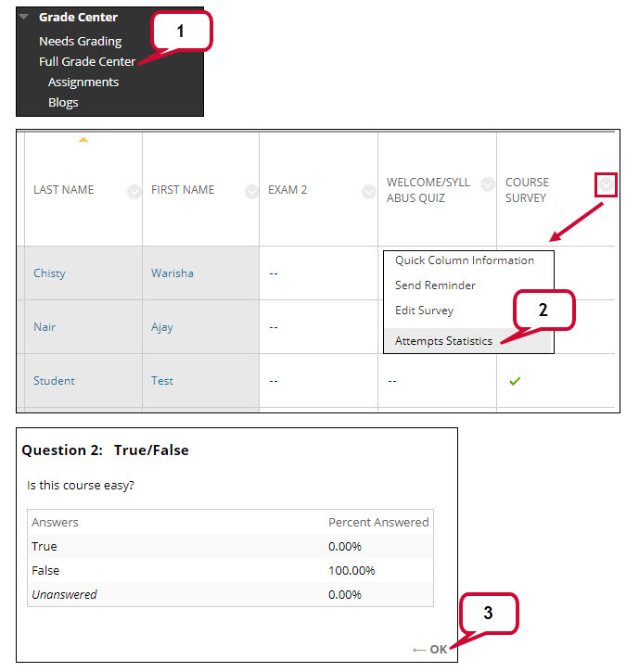
Task: Click the Exam 2 cell for Warisha Chisty
Action: (x=275, y=273)
